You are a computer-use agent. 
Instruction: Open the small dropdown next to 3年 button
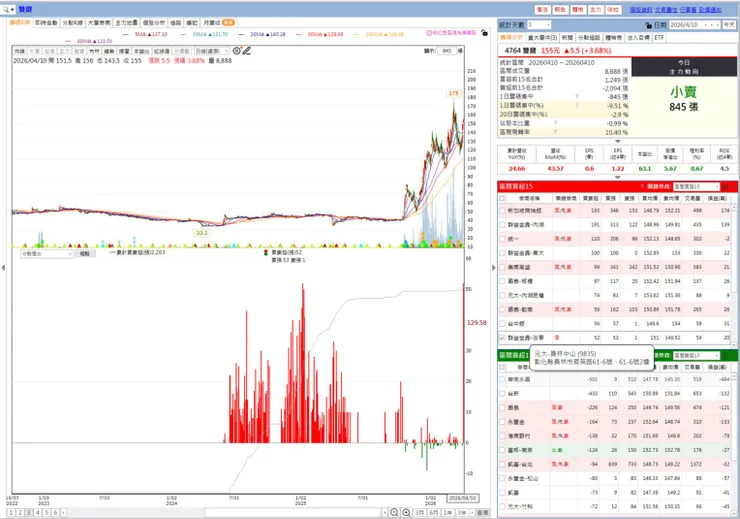click(472, 512)
